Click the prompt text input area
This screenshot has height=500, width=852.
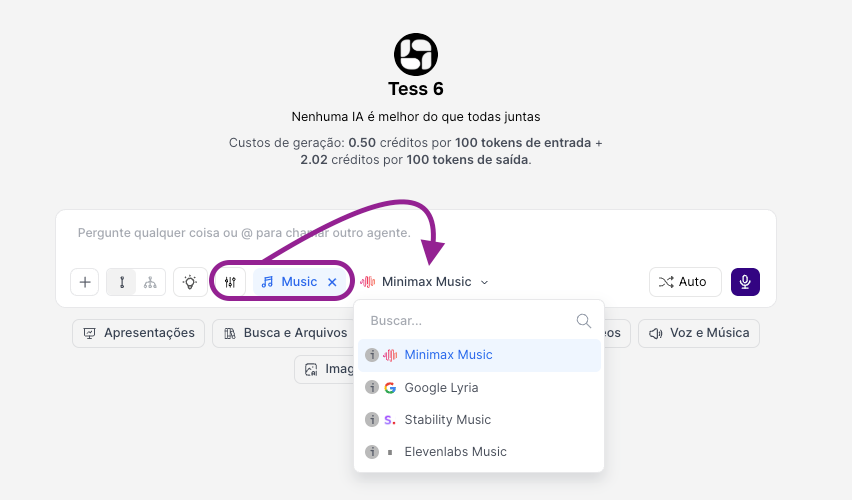click(x=416, y=234)
